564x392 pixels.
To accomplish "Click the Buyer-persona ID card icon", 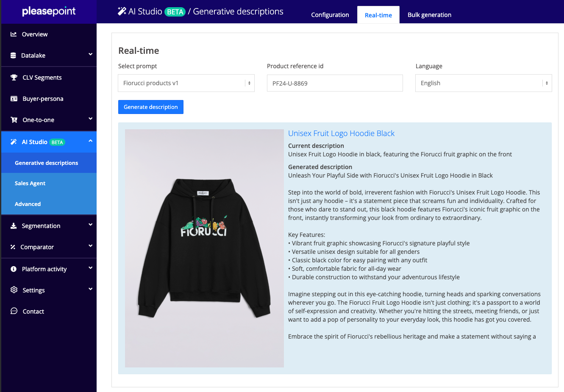I will click(14, 99).
